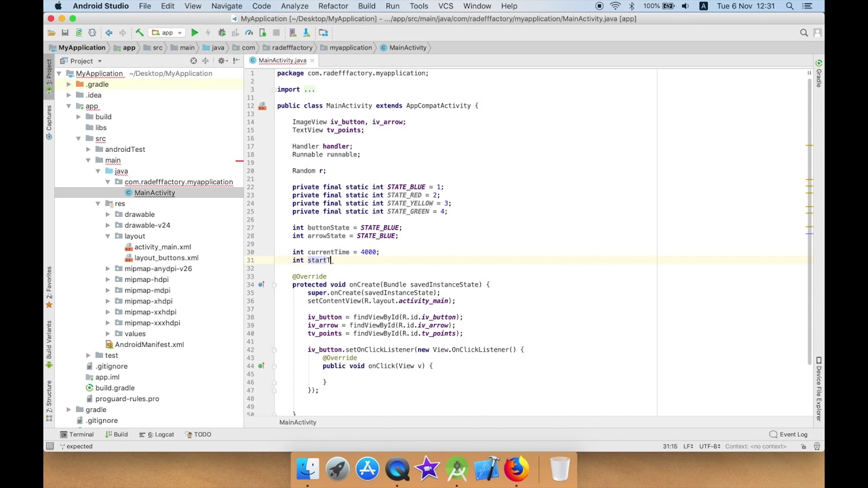Image resolution: width=868 pixels, height=488 pixels.
Task: Click the Collapse All icon in Project panel
Action: [205, 61]
